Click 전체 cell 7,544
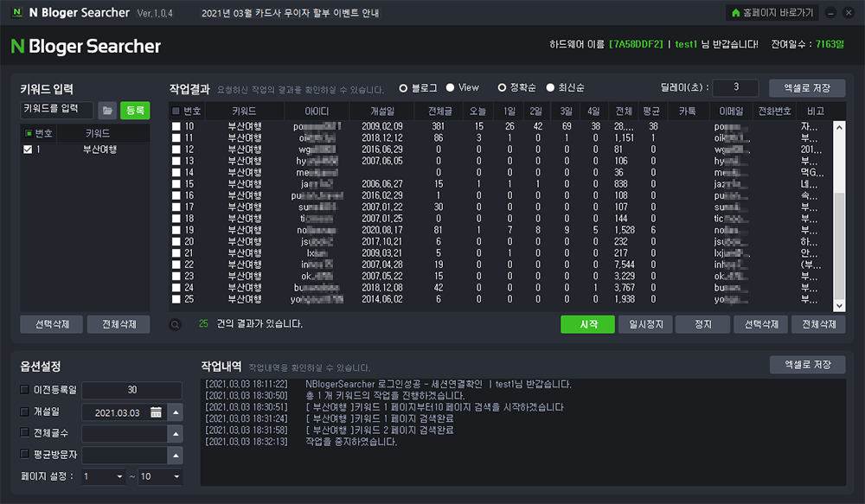The width and height of the screenshot is (865, 504). (624, 265)
